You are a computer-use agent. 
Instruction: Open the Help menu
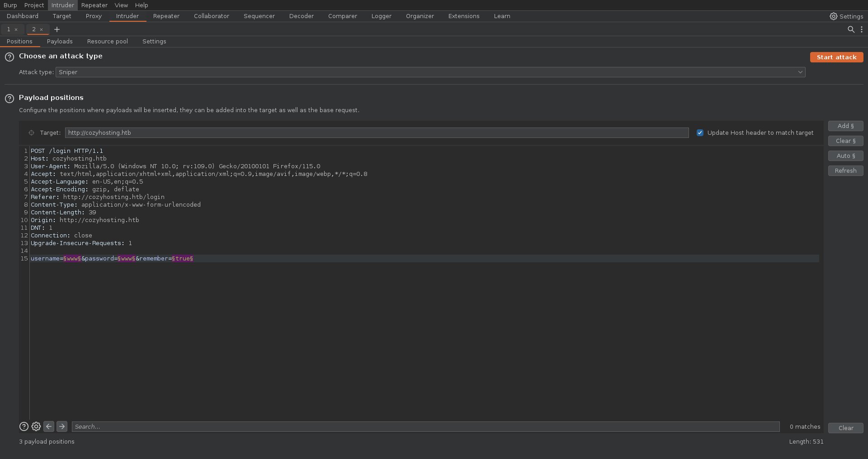click(x=142, y=5)
